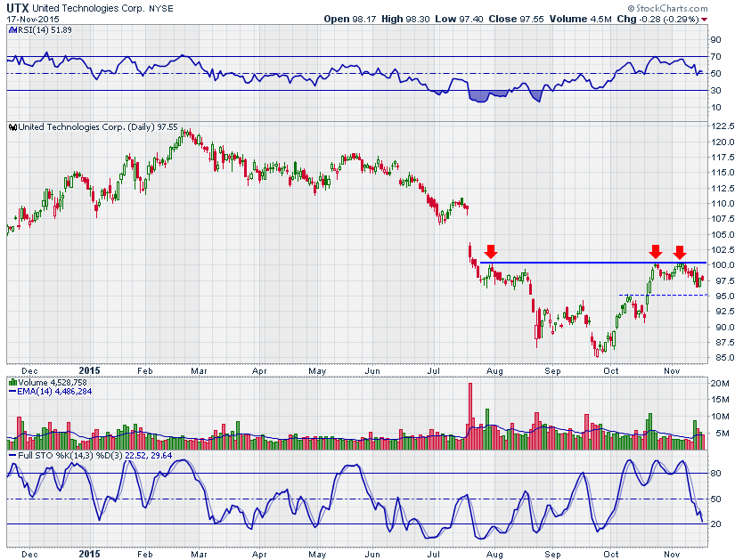This screenshot has height=560, width=743.
Task: Click the tallest red volume bar in July
Action: [470, 416]
